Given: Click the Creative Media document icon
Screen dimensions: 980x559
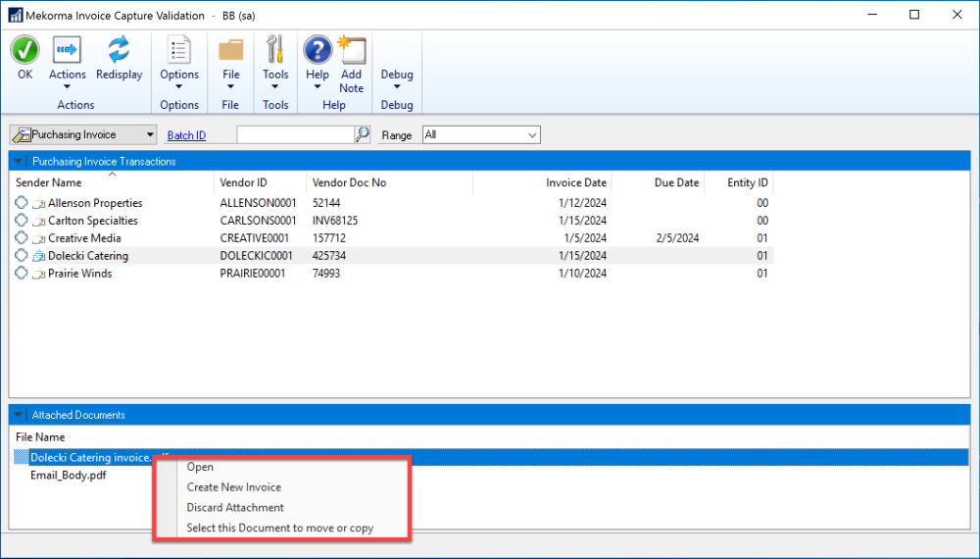Looking at the screenshot, I should tap(39, 238).
